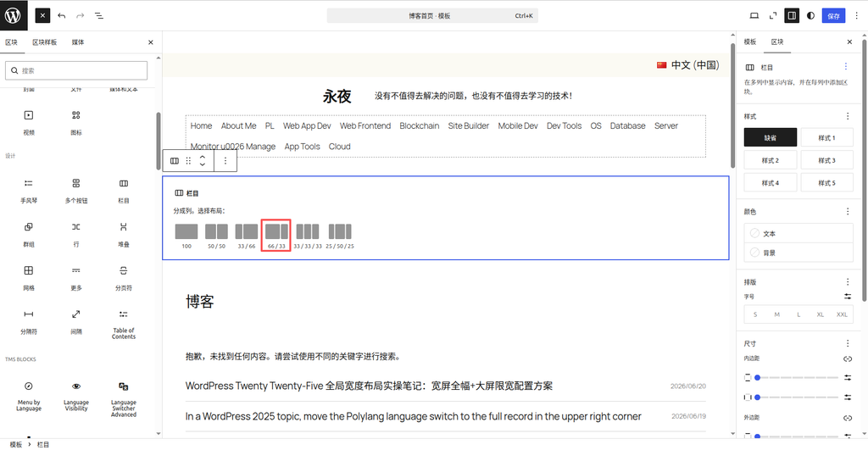Insert the 分隔符 separator block
Image resolution: width=868 pixels, height=450 pixels.
point(29,321)
